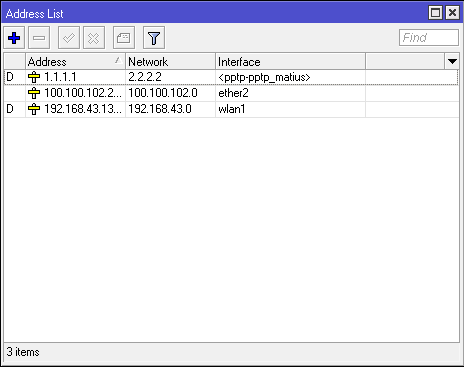This screenshot has width=464, height=367.
Task: Click the enable checkmark toolbar button
Action: point(69,38)
